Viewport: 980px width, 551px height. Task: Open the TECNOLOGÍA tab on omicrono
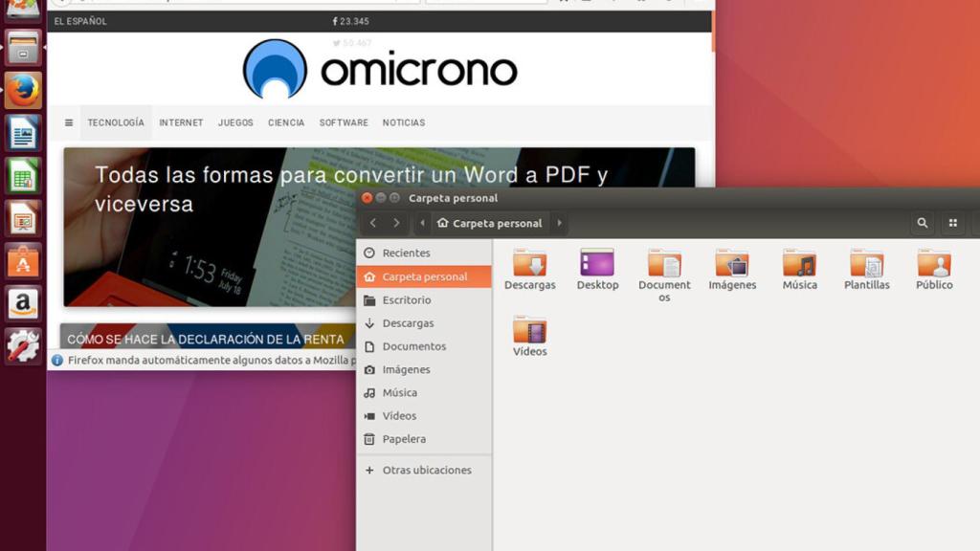(x=116, y=122)
